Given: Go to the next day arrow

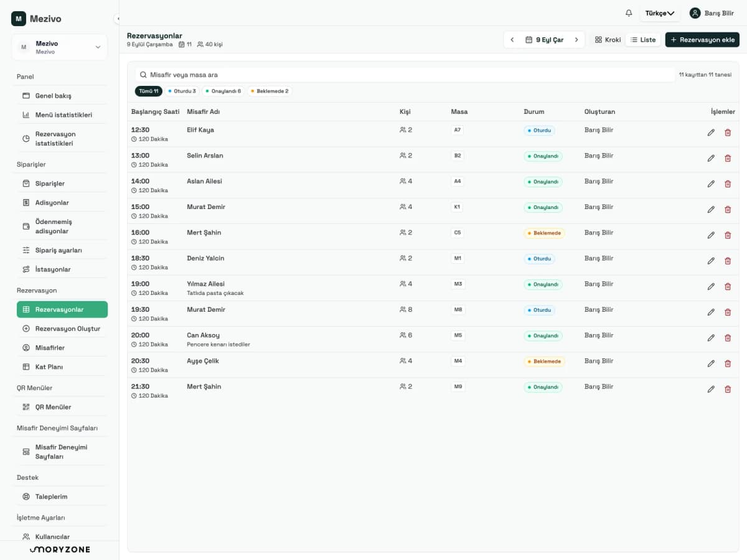Looking at the screenshot, I should (576, 40).
